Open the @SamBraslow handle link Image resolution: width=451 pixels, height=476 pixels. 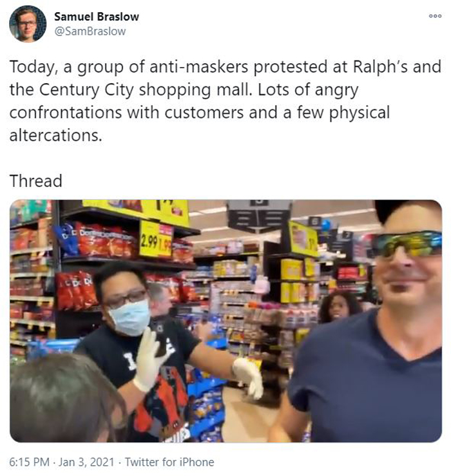90,32
